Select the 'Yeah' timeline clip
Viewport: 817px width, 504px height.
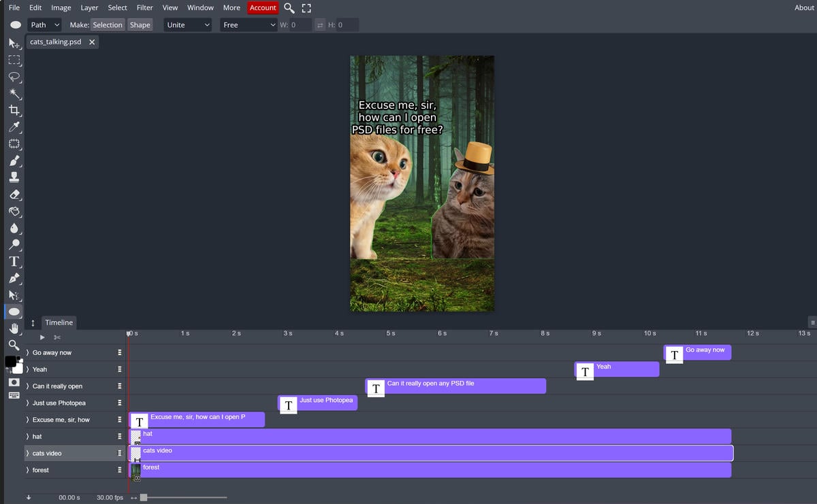[617, 369]
